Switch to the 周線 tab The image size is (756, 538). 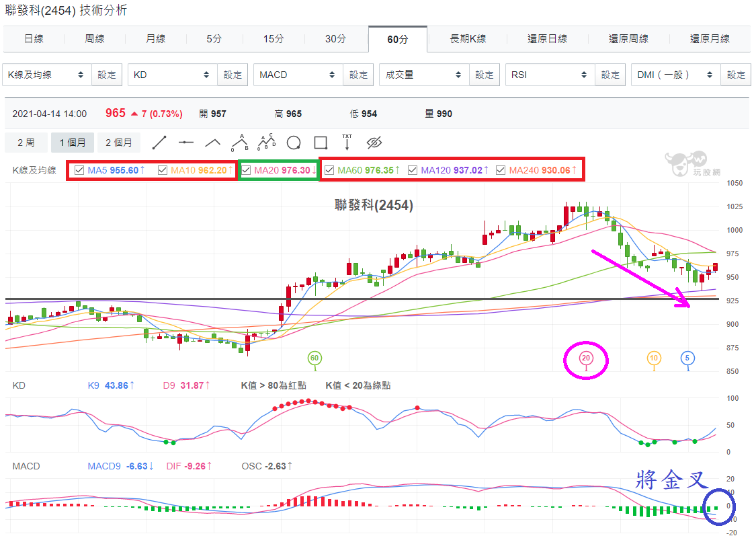[95, 39]
